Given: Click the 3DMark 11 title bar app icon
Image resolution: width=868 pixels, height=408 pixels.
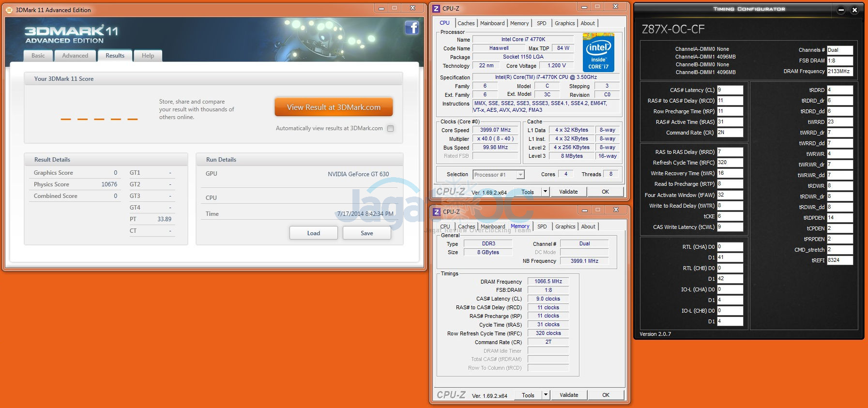Looking at the screenshot, I should 9,10.
